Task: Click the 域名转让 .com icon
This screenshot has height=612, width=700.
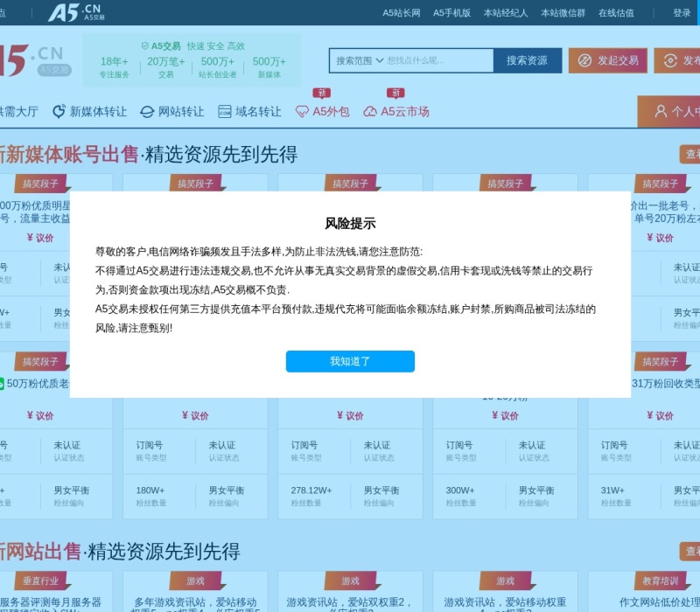Action: [225, 112]
